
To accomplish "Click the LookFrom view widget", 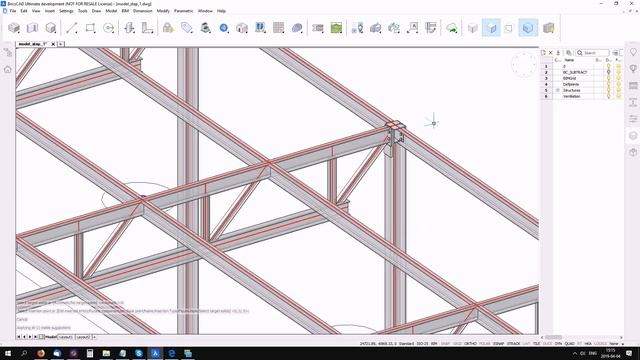I will 524,64.
